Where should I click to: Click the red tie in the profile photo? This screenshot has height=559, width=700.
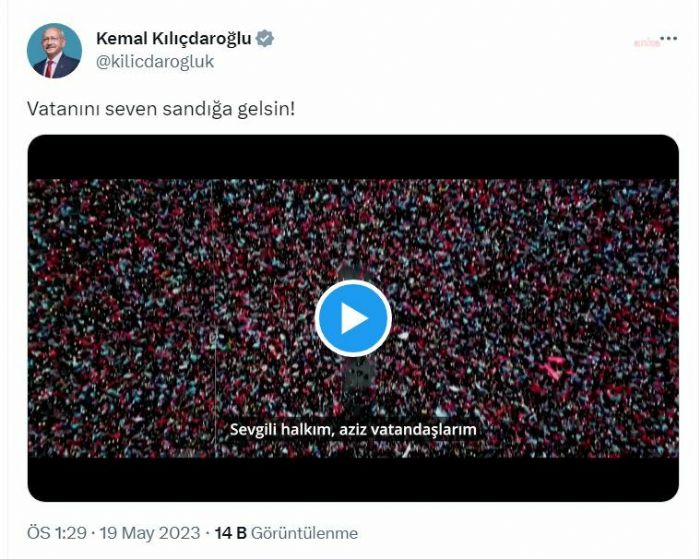(50, 68)
